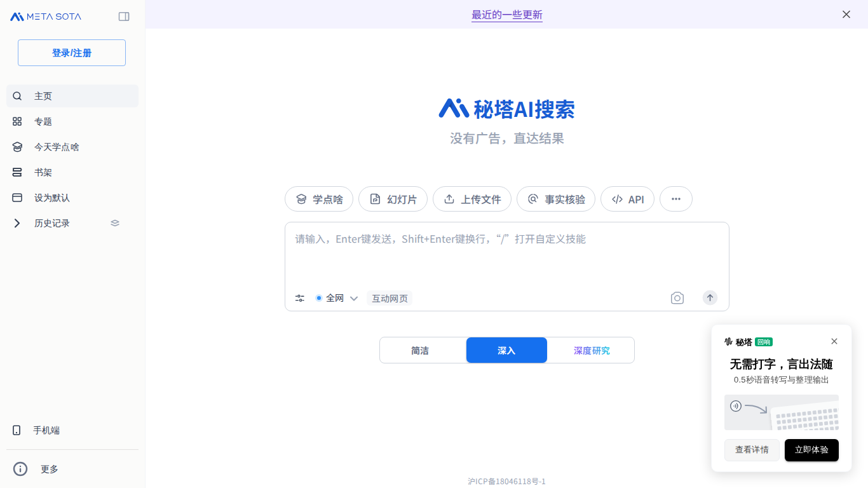Click the 没有广告，直达结果 tagline text

click(507, 139)
